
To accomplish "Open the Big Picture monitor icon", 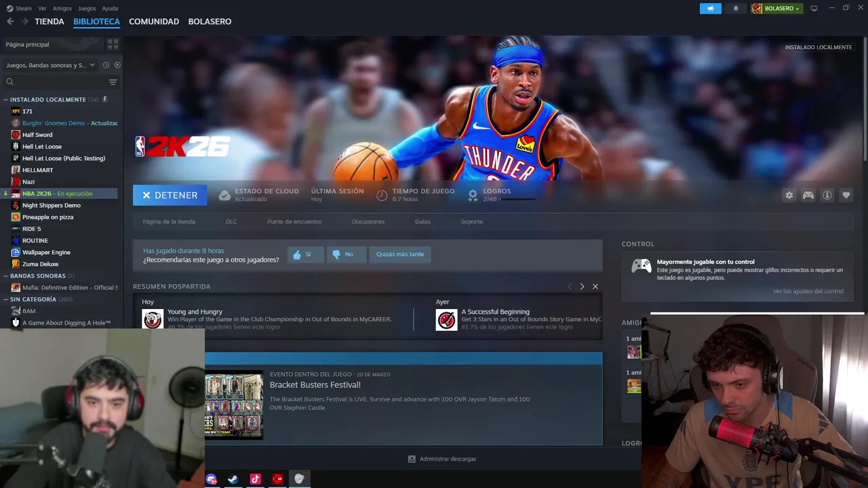I will click(814, 8).
